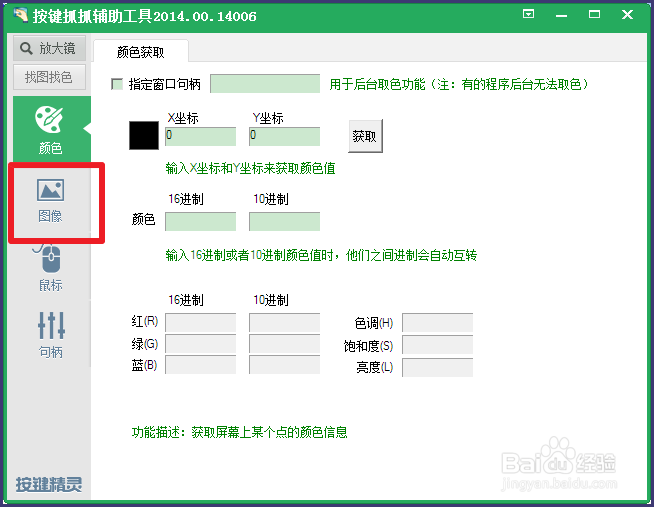Focus the Y坐标 input field

tap(284, 137)
